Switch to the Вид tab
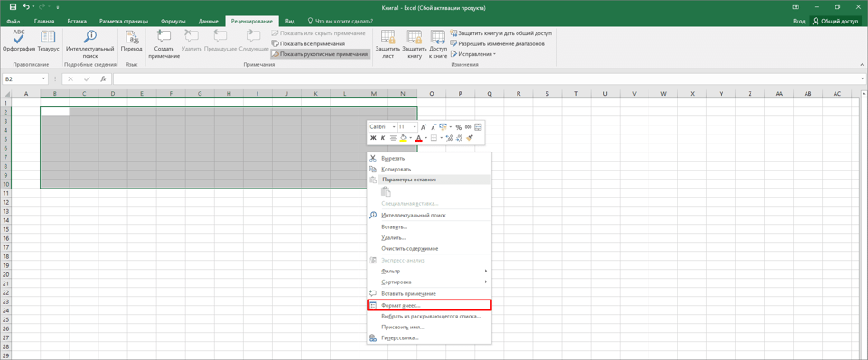The image size is (868, 360). pyautogui.click(x=290, y=21)
